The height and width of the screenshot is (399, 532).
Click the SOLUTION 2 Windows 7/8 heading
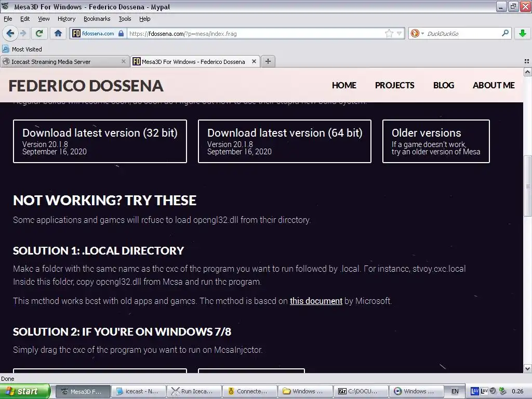(x=122, y=331)
